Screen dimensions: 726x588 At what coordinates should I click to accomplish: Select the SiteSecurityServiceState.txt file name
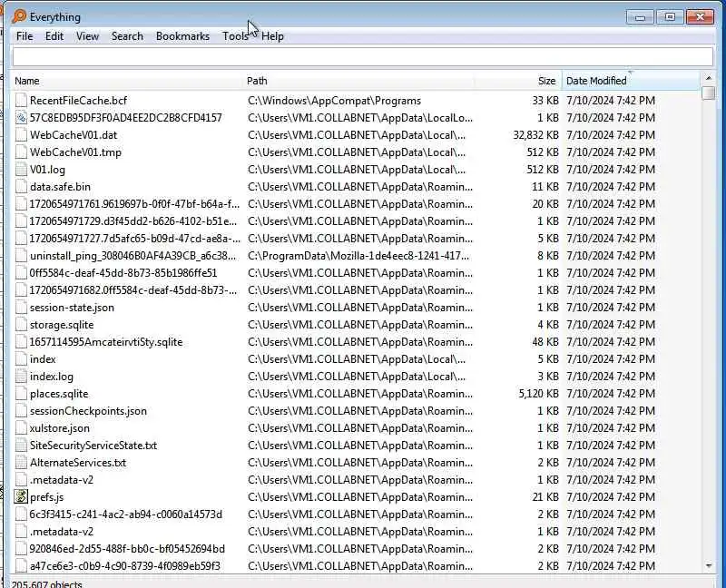(93, 446)
